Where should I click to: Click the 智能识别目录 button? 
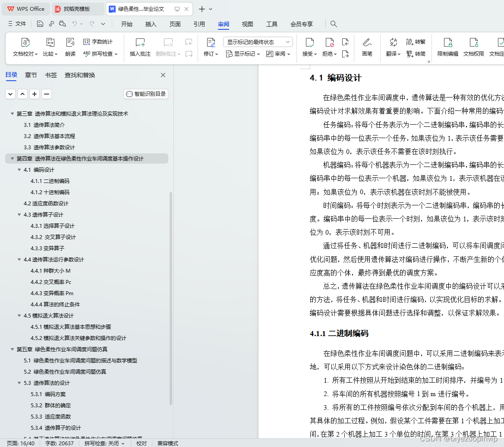pyautogui.click(x=146, y=94)
